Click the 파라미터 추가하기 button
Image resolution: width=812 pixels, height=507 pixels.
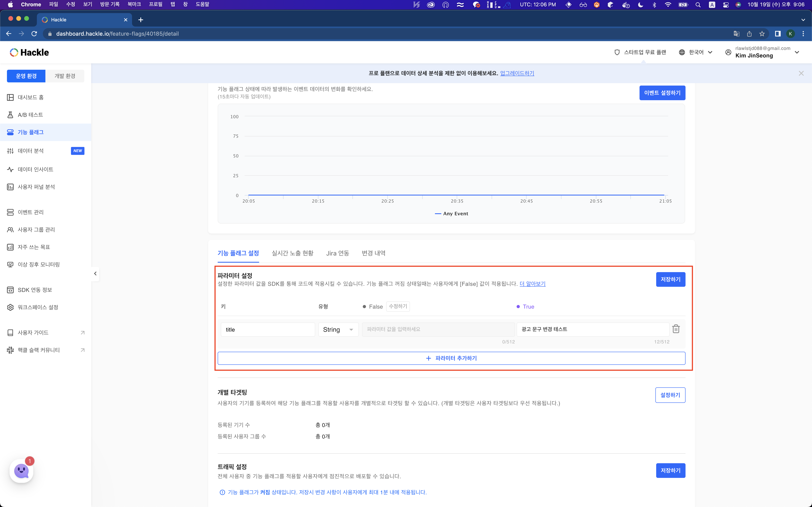pyautogui.click(x=451, y=358)
